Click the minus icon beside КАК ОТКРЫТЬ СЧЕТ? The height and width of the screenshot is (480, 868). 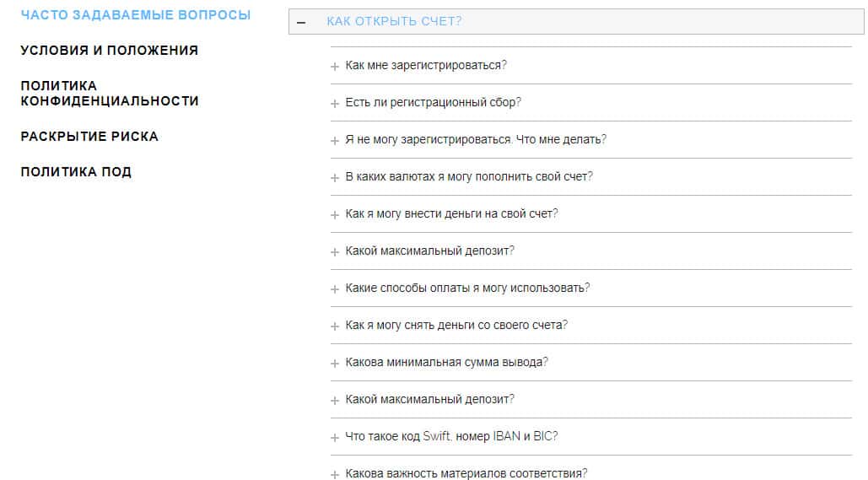pyautogui.click(x=301, y=22)
